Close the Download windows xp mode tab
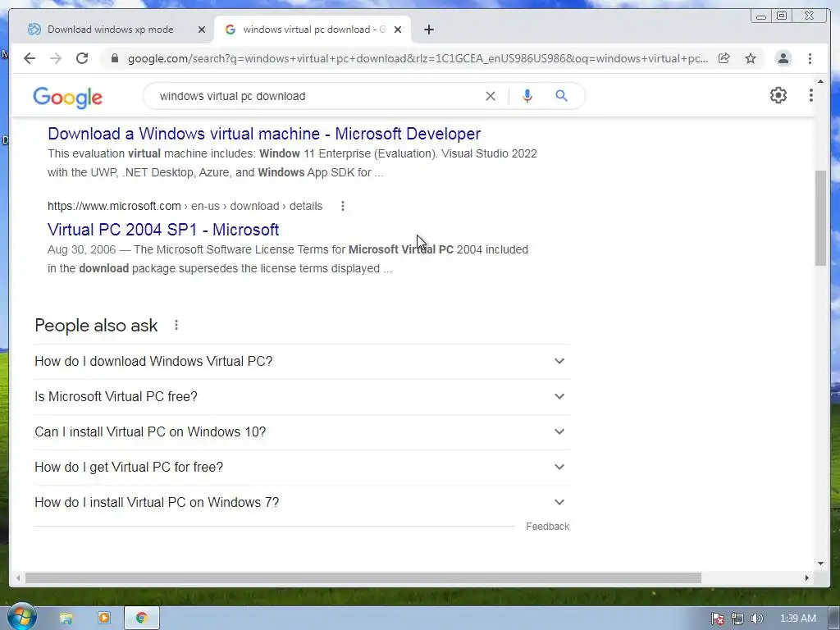The image size is (840, 630). 202,30
